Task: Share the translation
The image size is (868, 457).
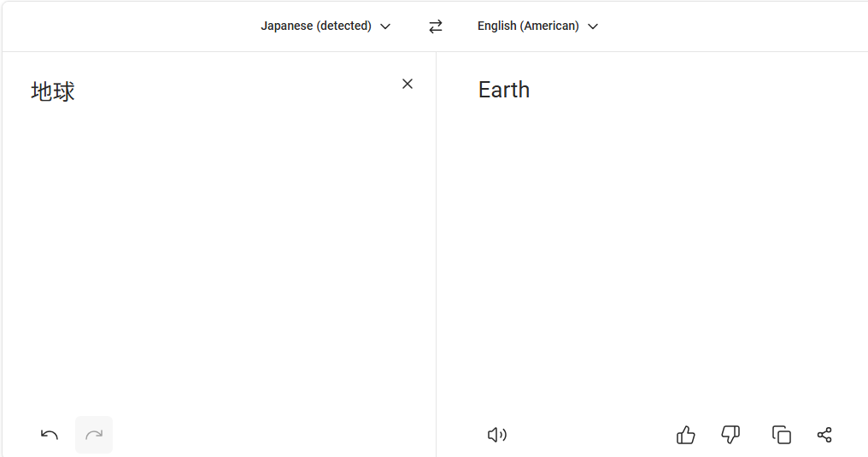Action: click(824, 435)
